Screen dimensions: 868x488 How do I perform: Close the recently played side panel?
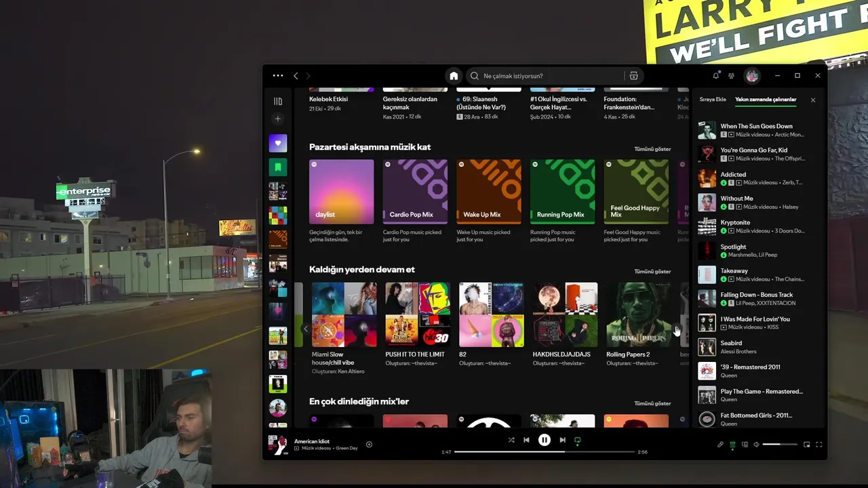tap(813, 100)
